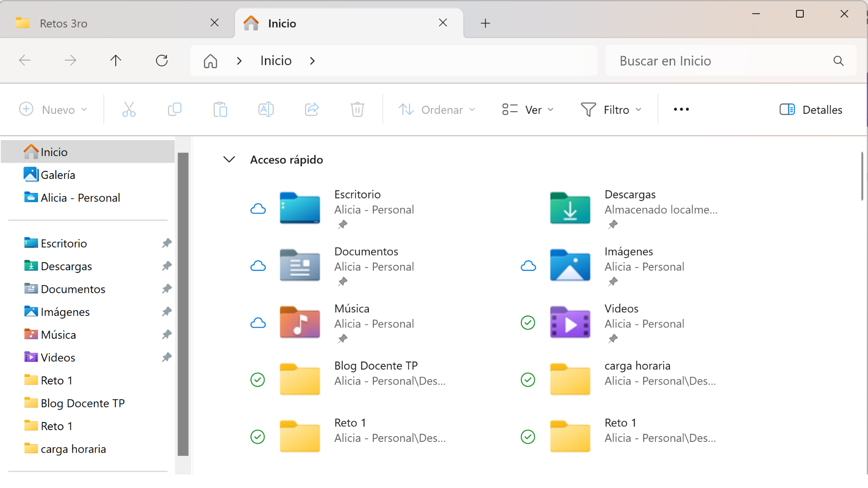Click the Share icon in toolbar
Viewport: 868px width, 488px height.
click(312, 109)
